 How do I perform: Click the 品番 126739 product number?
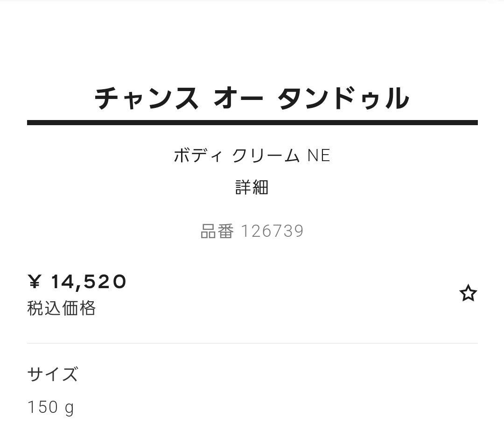(x=252, y=230)
